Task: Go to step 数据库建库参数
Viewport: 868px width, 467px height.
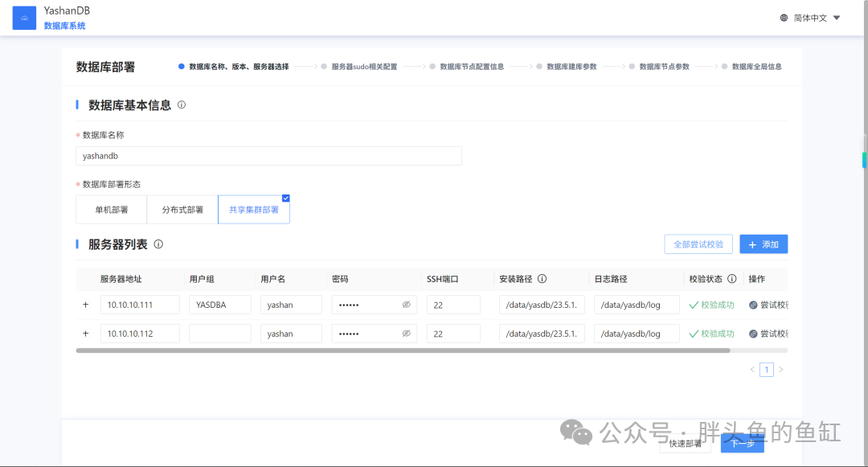Action: (x=567, y=67)
